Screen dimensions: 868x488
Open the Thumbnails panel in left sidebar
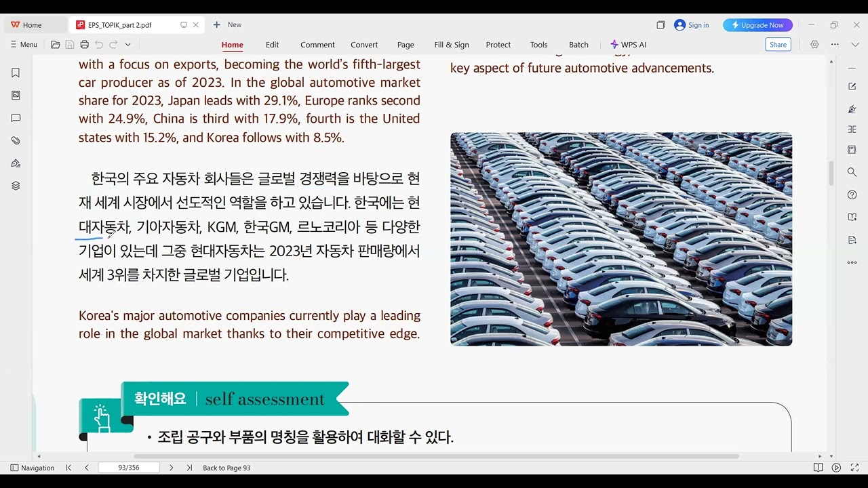16,96
